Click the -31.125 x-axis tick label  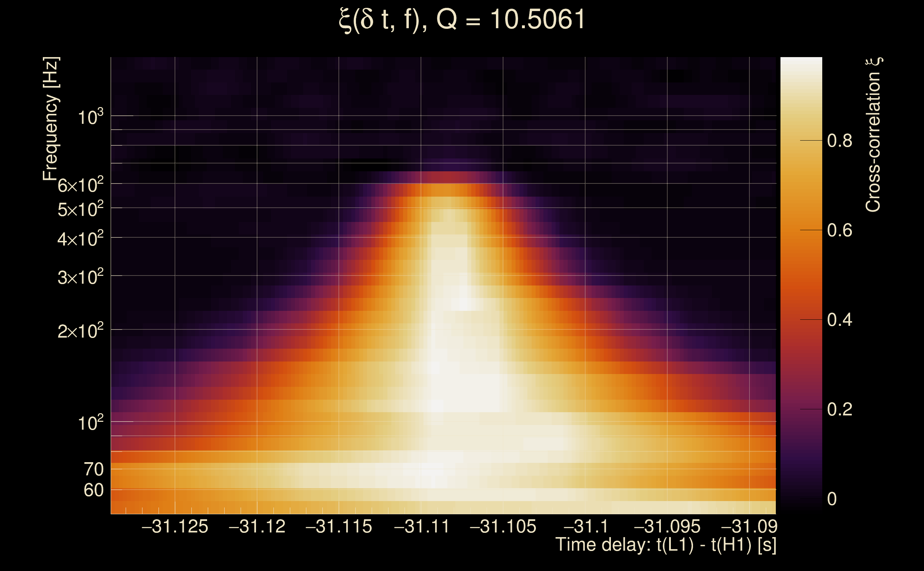point(175,526)
